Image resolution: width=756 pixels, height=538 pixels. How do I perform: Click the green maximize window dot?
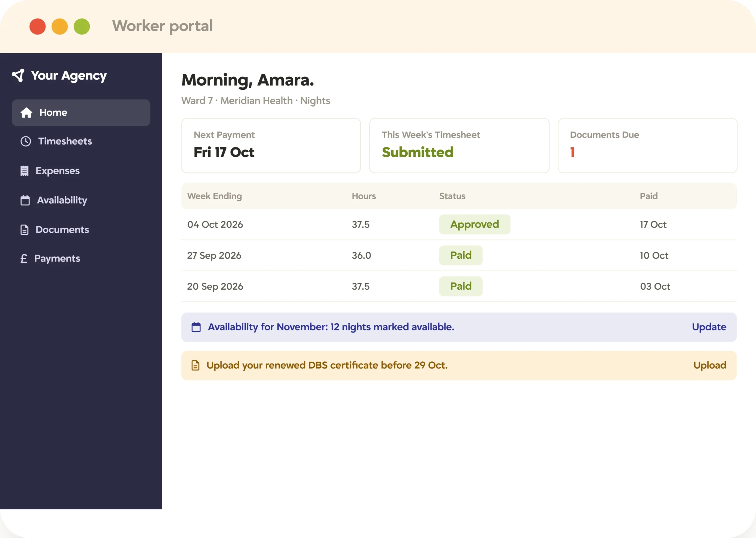click(82, 27)
